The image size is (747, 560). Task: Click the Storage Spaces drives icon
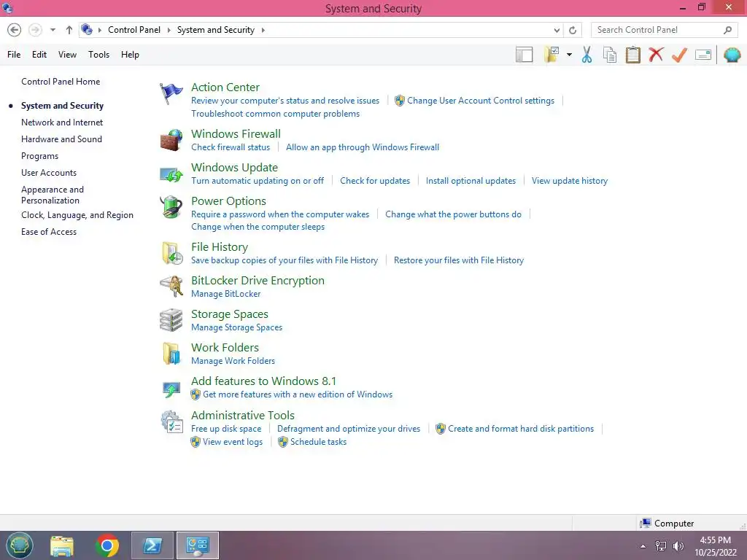coord(171,320)
